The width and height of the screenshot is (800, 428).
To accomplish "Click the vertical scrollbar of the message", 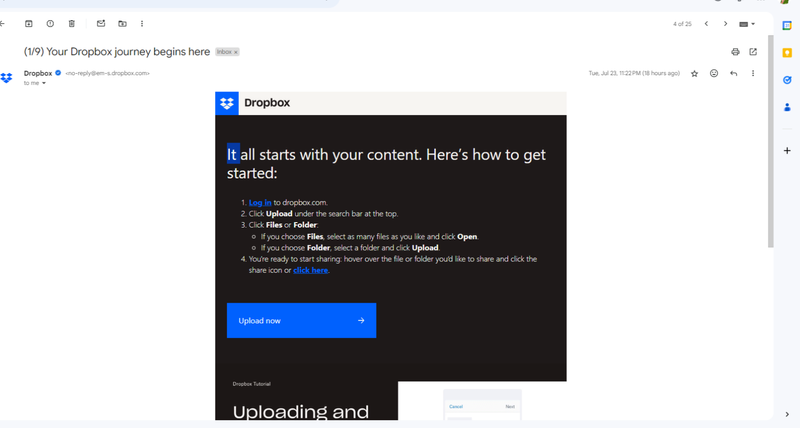I will coord(770,141).
